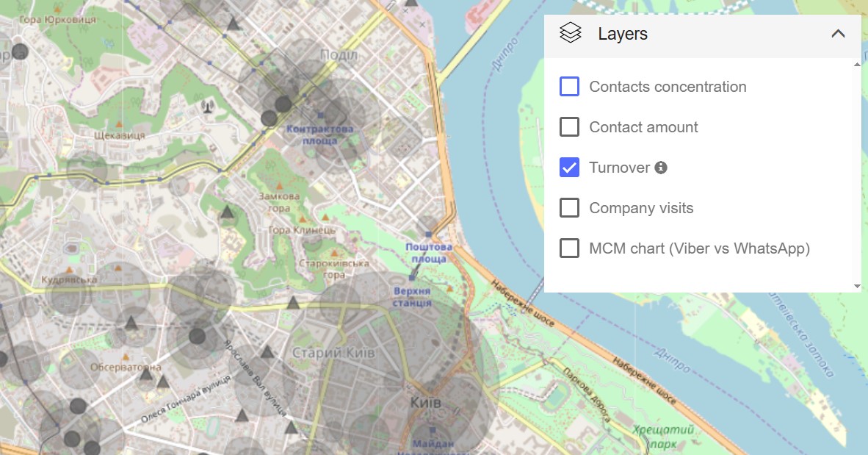Click the Layers stack icon
This screenshot has height=455, width=868.
pyautogui.click(x=571, y=34)
